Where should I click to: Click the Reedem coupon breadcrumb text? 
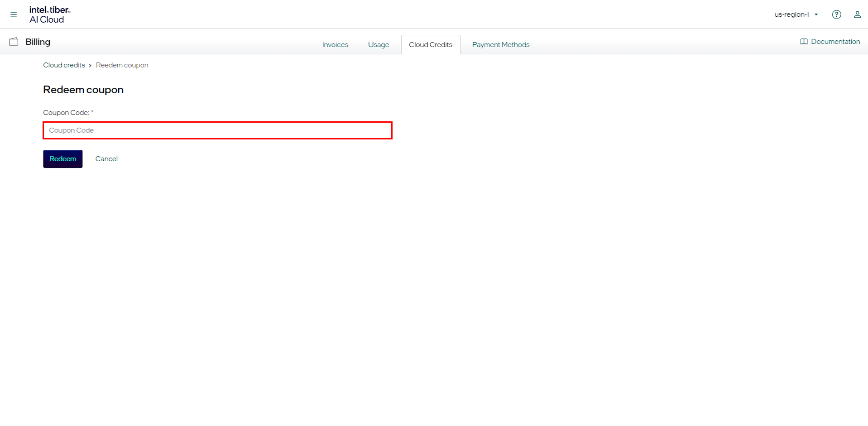click(122, 65)
